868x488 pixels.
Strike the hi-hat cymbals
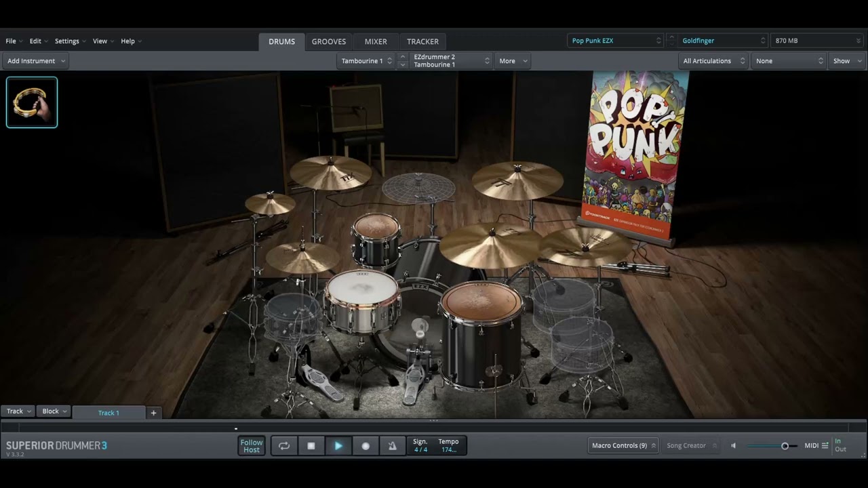302,258
